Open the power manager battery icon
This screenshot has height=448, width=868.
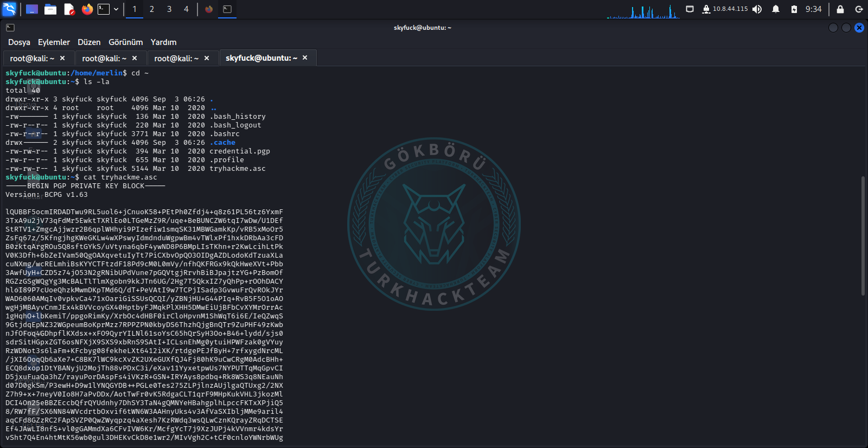(x=794, y=9)
